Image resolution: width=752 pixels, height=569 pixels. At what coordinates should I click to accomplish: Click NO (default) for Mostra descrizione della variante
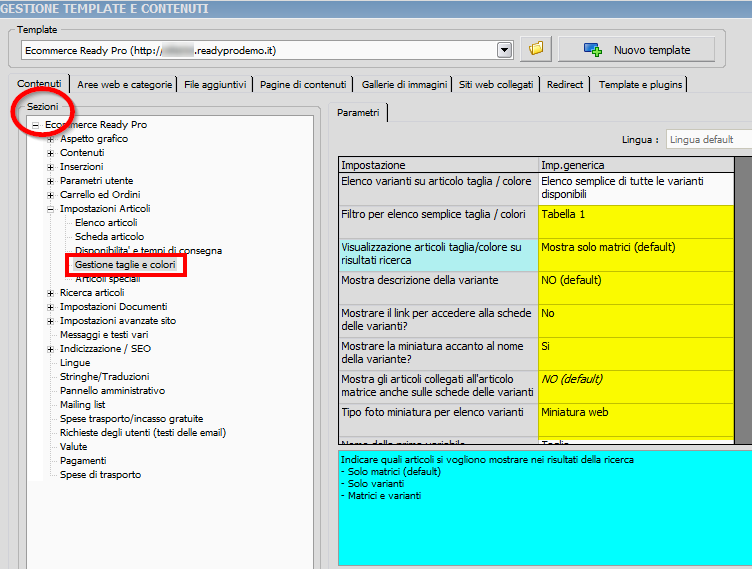tap(636, 288)
